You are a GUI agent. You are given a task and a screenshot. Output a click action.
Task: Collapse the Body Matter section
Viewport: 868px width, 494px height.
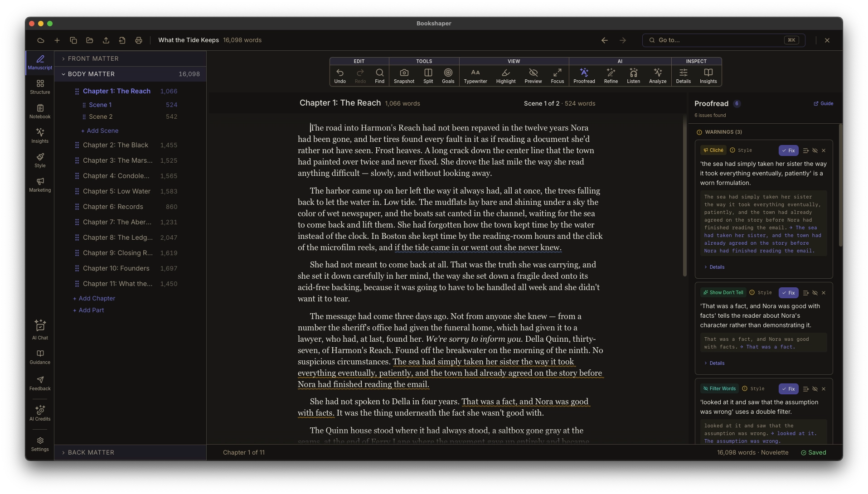click(130, 74)
